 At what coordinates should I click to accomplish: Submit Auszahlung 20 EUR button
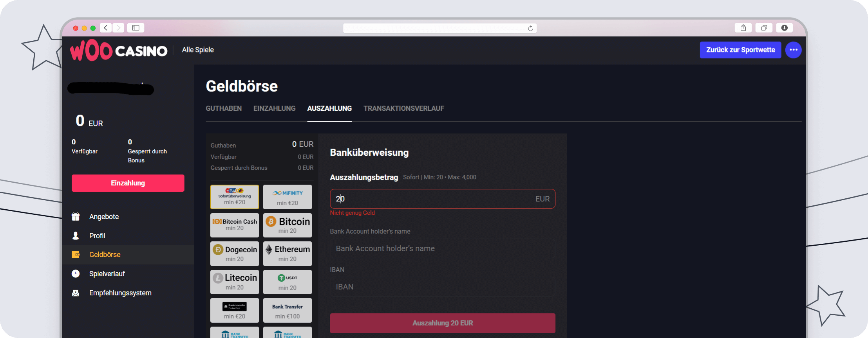click(442, 323)
